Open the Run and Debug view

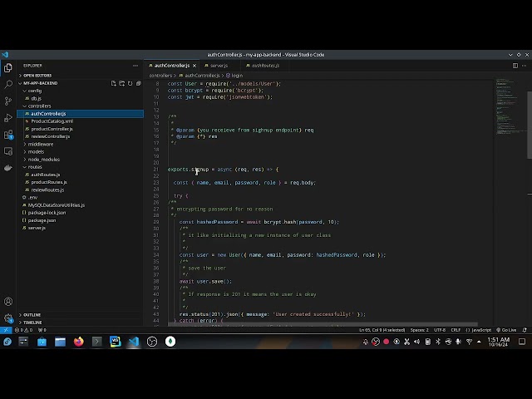[x=8, y=118]
